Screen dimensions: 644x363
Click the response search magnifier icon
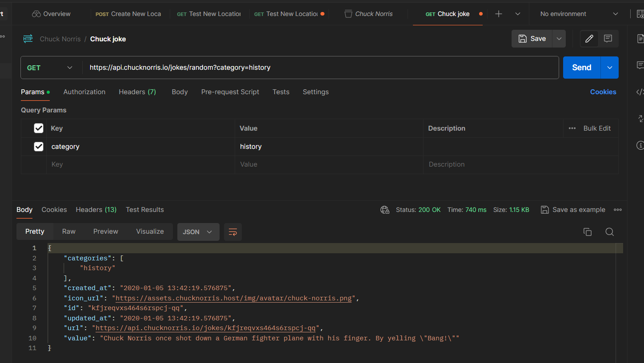tap(610, 232)
